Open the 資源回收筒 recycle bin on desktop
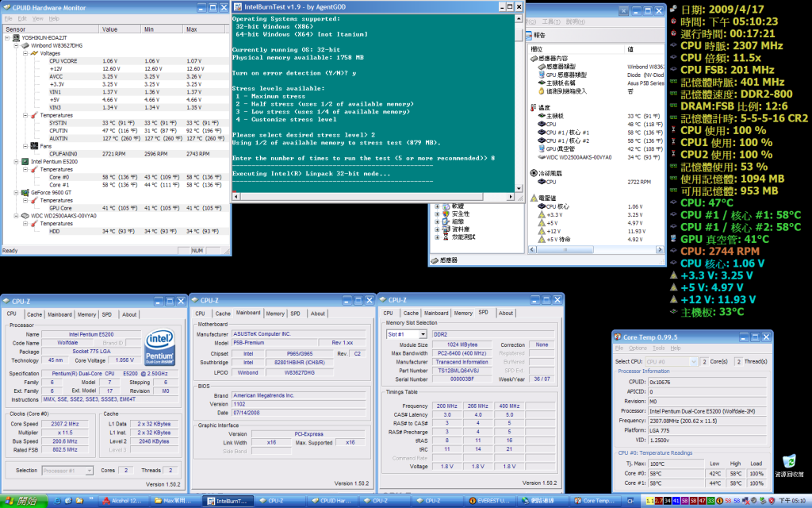The image size is (812, 508). [x=789, y=465]
